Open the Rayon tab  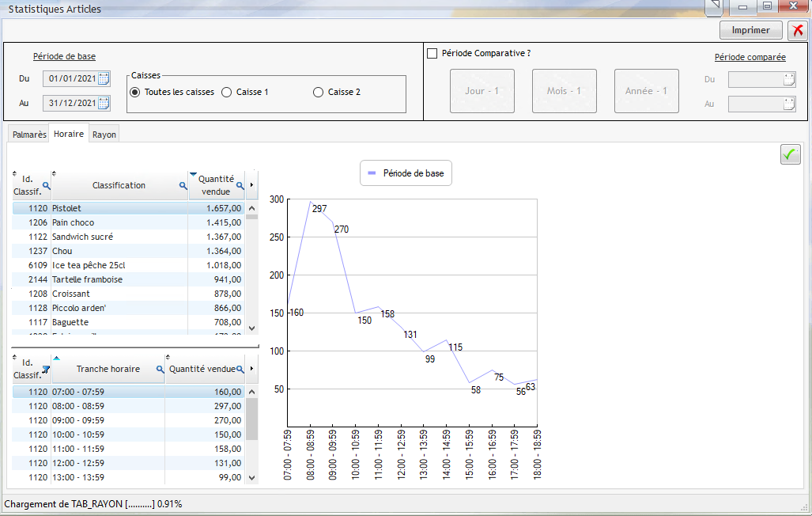(x=104, y=135)
